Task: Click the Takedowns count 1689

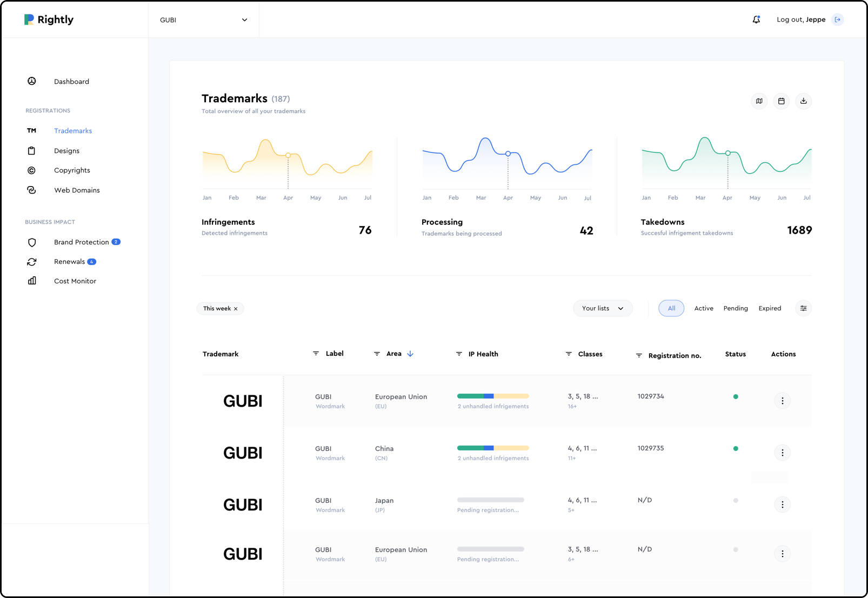Action: click(x=799, y=230)
